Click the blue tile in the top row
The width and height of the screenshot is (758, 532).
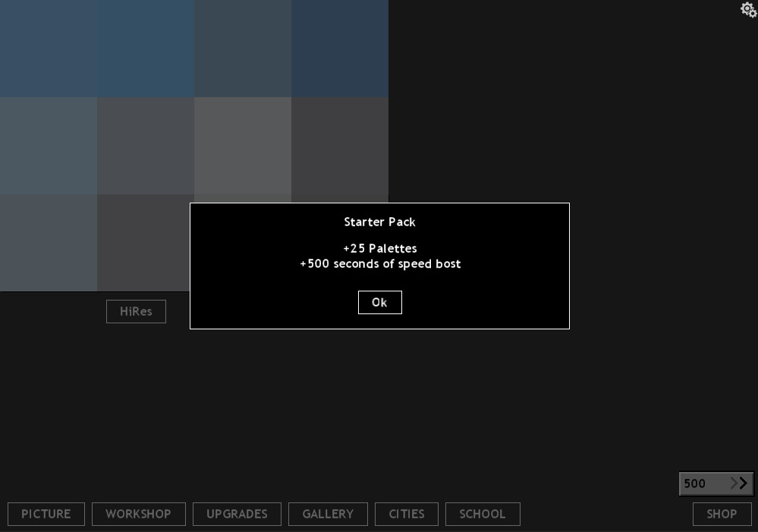(145, 48)
